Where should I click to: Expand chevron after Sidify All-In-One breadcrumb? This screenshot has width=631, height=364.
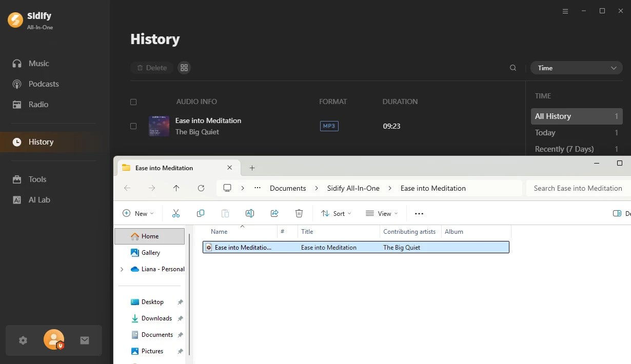(390, 188)
